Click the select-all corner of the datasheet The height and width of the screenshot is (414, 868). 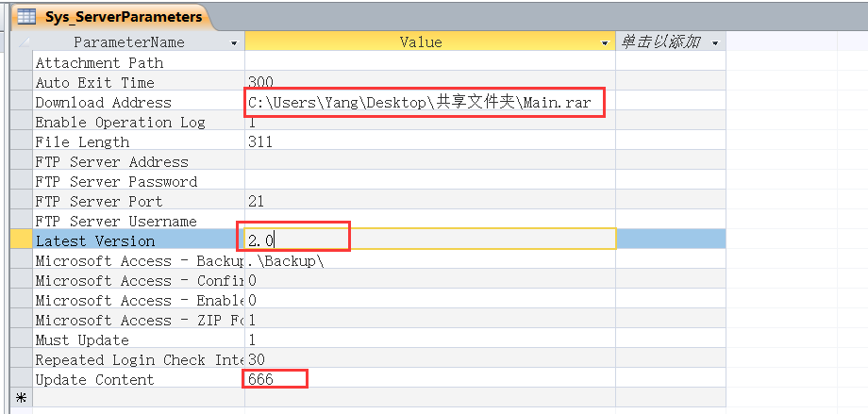[x=22, y=42]
